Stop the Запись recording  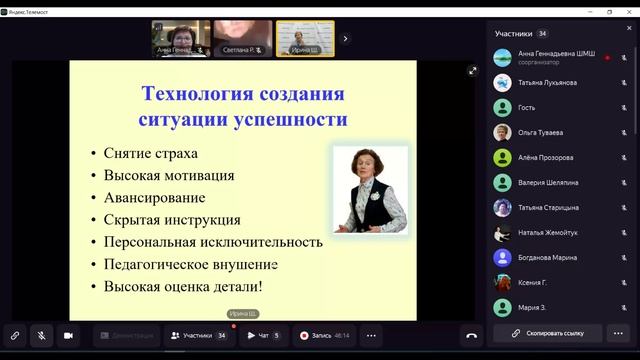click(325, 336)
